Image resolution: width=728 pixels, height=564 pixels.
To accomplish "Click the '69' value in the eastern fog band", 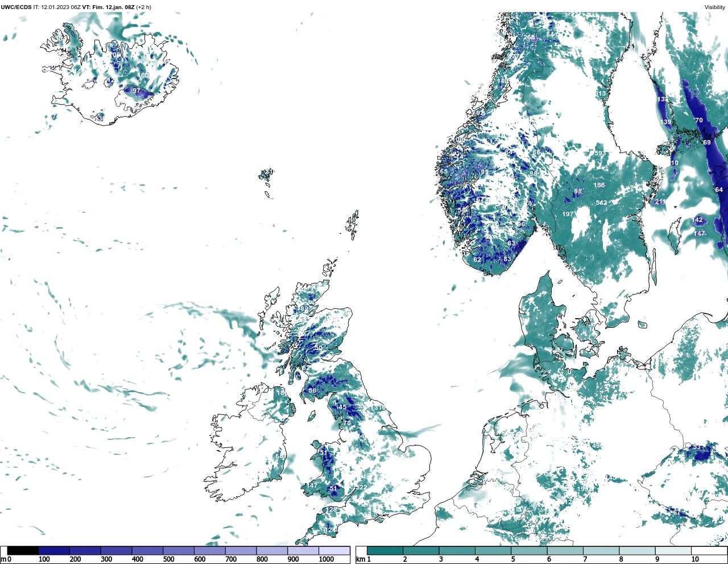I will coord(707,142).
